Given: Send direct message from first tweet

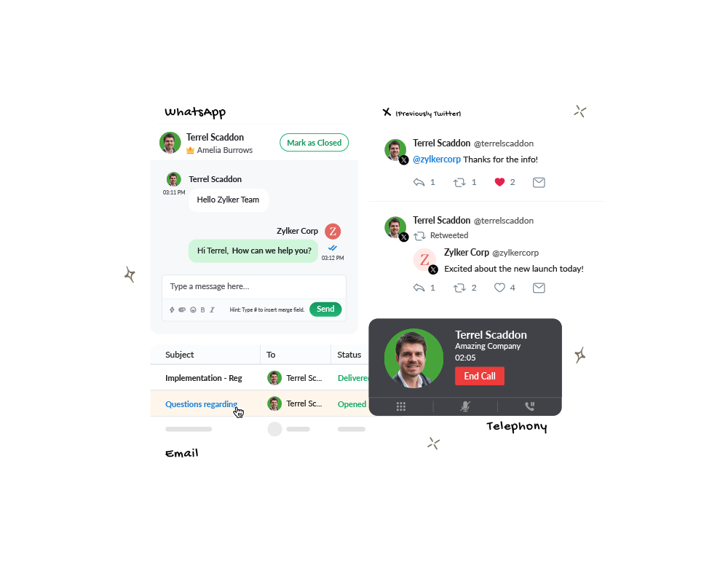Looking at the screenshot, I should click(539, 182).
